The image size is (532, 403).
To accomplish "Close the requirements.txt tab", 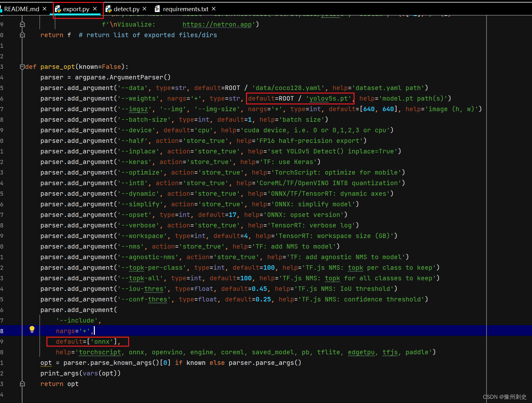I will click(x=214, y=9).
